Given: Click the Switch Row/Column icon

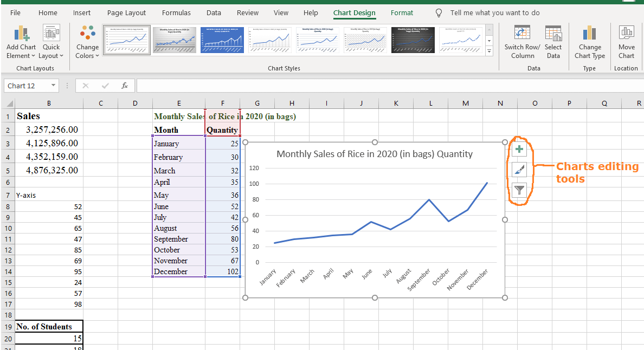Looking at the screenshot, I should [x=521, y=42].
